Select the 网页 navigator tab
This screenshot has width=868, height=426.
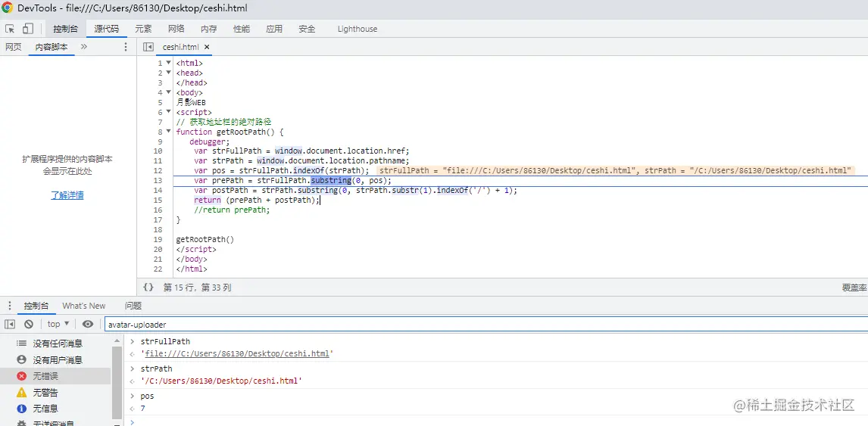[x=14, y=47]
